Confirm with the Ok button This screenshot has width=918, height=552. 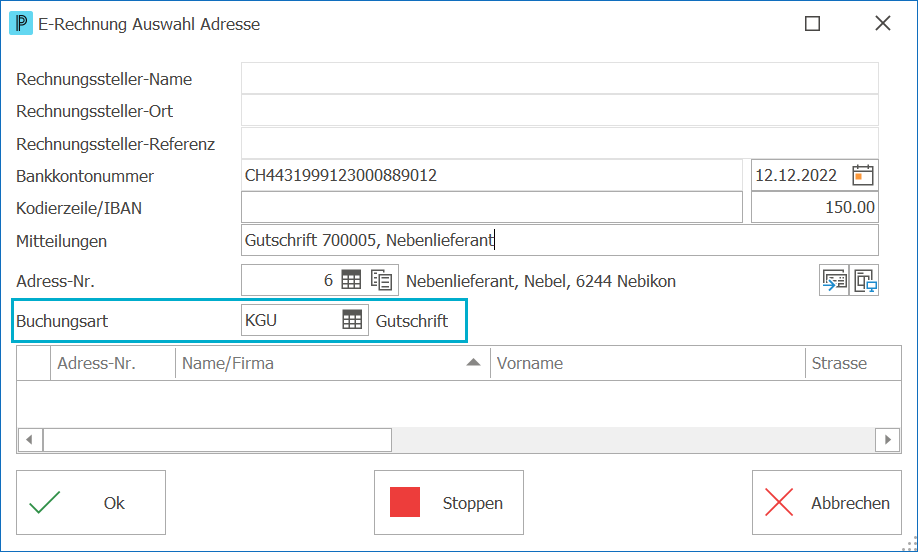[x=91, y=502]
